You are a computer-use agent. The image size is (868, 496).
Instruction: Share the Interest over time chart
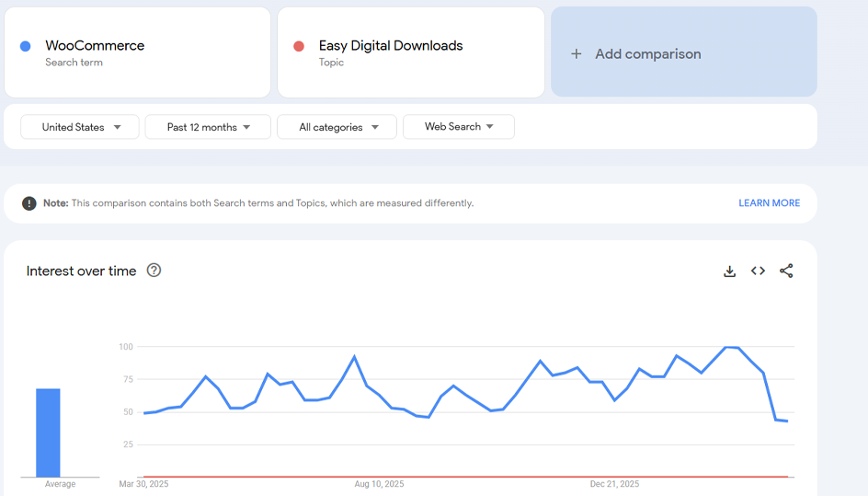786,271
